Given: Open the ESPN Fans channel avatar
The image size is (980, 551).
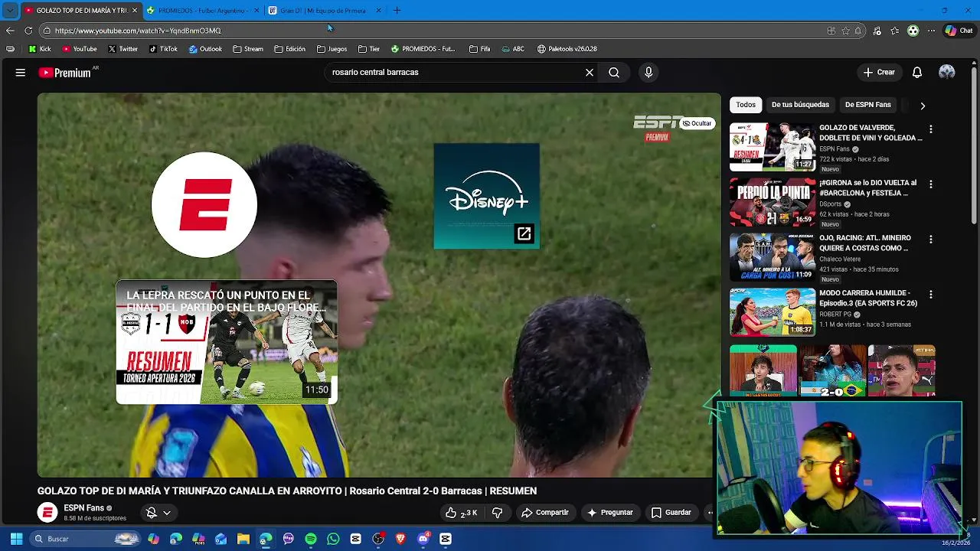Looking at the screenshot, I should [47, 513].
